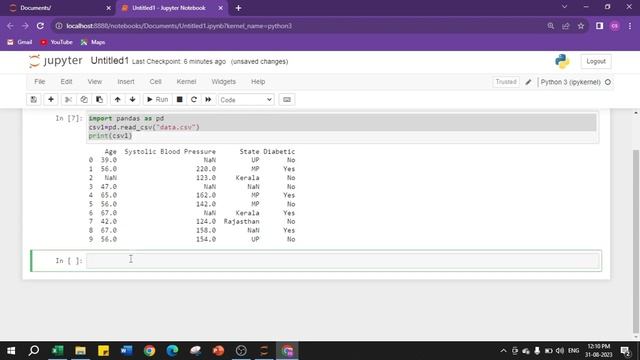
Task: Show hidden system tray icons
Action: point(503,351)
